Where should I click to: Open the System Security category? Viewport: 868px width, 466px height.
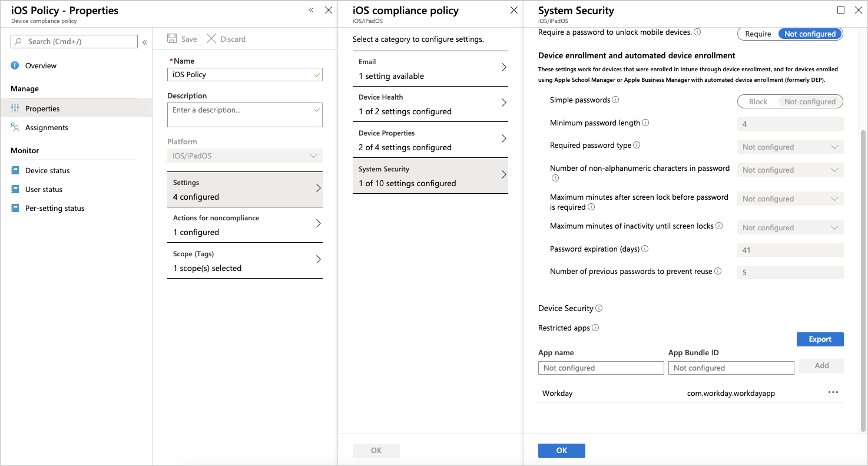(x=430, y=175)
